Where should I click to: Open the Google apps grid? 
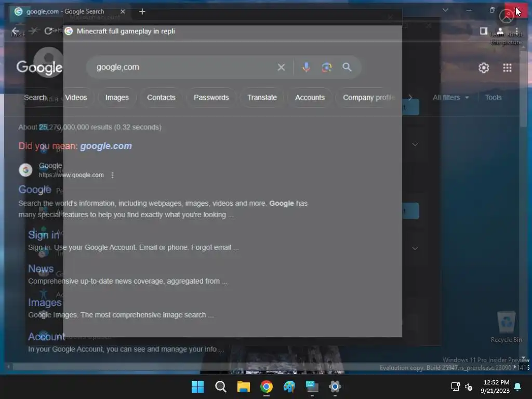(507, 68)
